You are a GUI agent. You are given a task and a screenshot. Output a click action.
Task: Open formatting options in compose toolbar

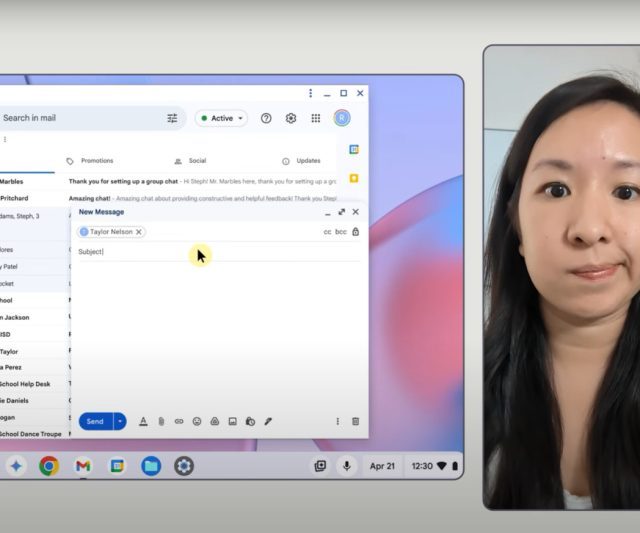(x=143, y=422)
